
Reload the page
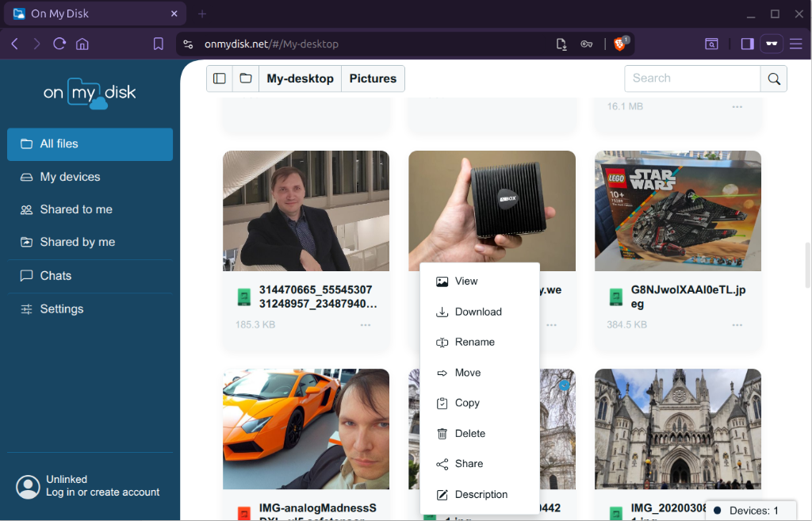coord(59,44)
